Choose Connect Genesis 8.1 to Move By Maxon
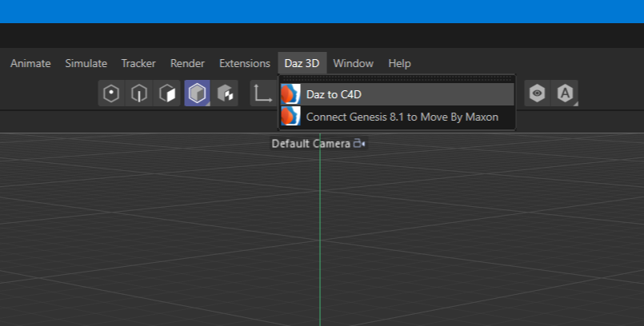Image resolution: width=644 pixels, height=326 pixels. (402, 117)
